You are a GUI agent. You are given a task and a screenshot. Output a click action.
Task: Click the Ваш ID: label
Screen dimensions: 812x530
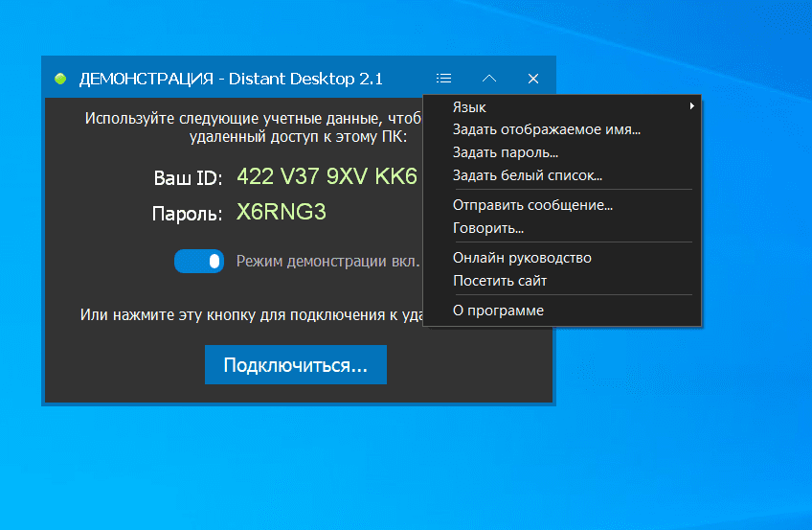pyautogui.click(x=188, y=178)
